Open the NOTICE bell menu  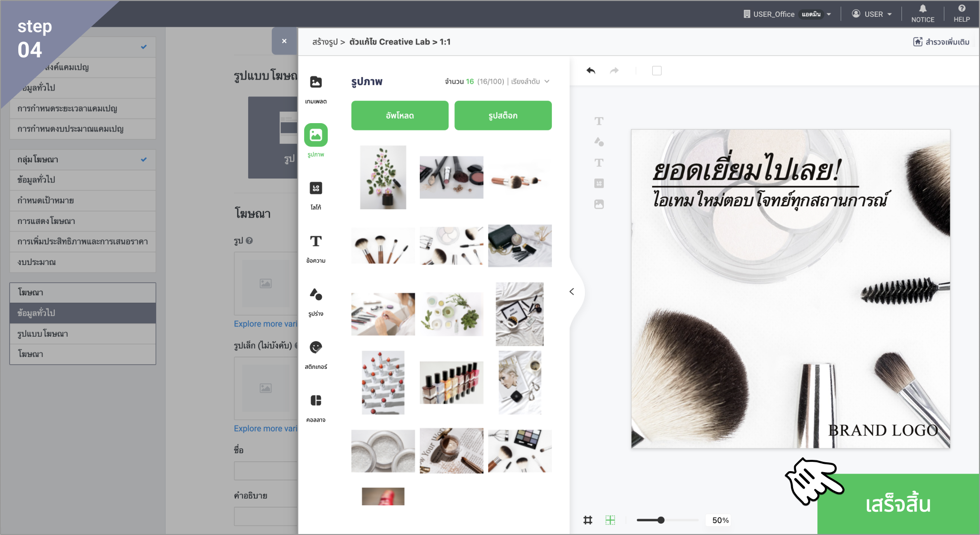(x=923, y=13)
